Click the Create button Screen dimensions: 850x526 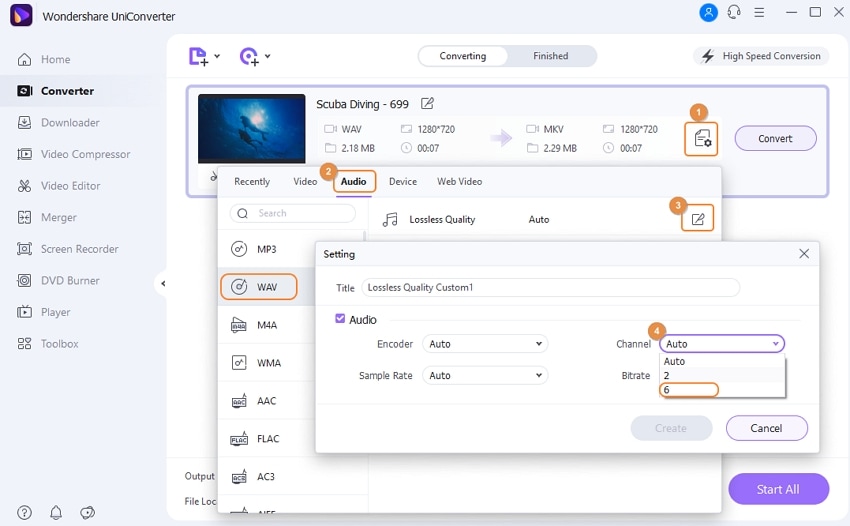point(671,428)
